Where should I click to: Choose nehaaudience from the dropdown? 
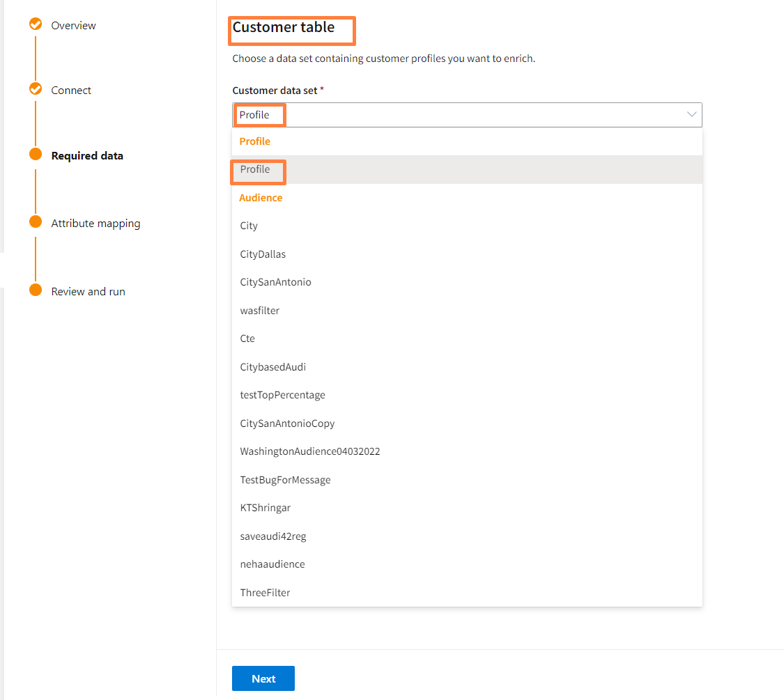pyautogui.click(x=272, y=564)
